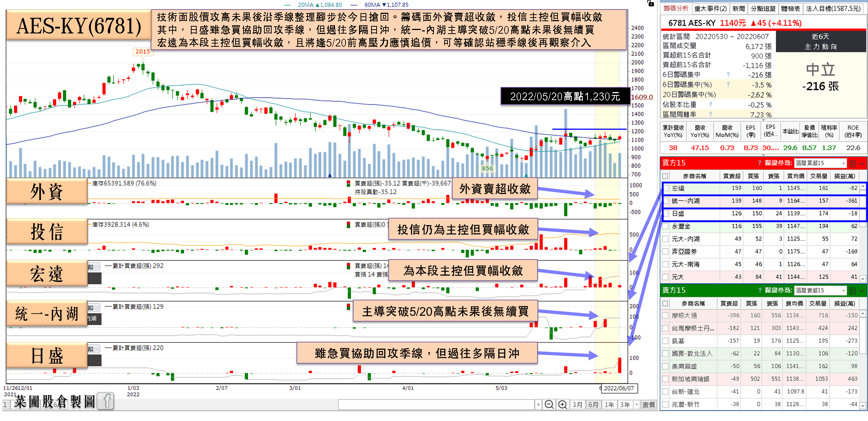868x421 pixels.
Task: Open the 區間買超15 key broker dropdown
Action: [x=820, y=163]
